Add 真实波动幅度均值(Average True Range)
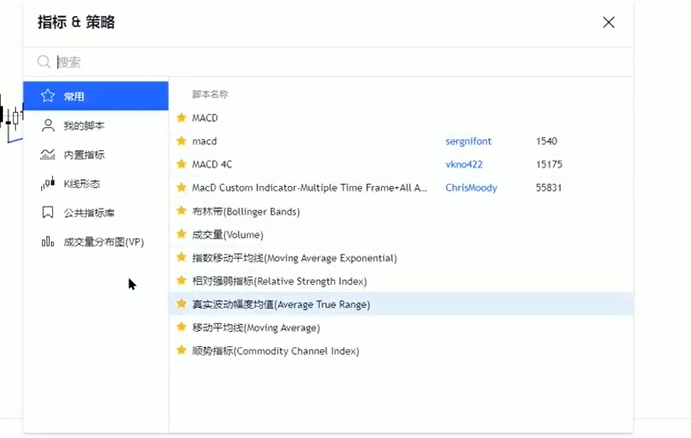Image resolution: width=691 pixels, height=438 pixels. 281,304
